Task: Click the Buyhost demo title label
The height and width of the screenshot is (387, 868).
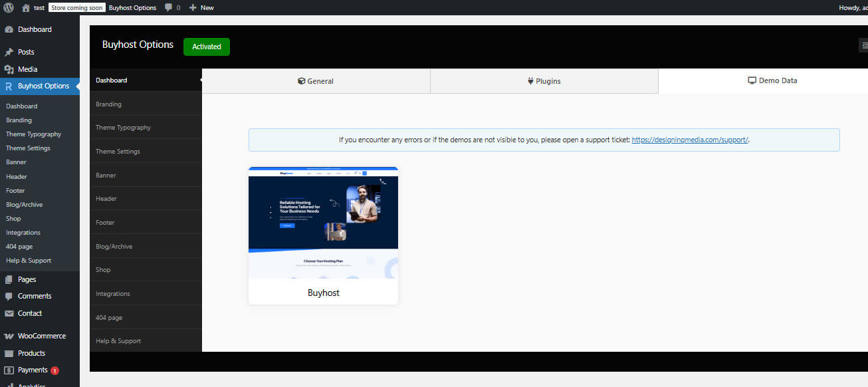Action: coord(324,293)
